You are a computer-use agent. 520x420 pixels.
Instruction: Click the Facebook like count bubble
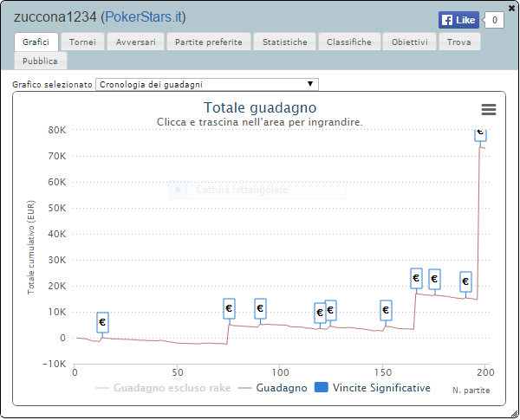click(x=494, y=20)
